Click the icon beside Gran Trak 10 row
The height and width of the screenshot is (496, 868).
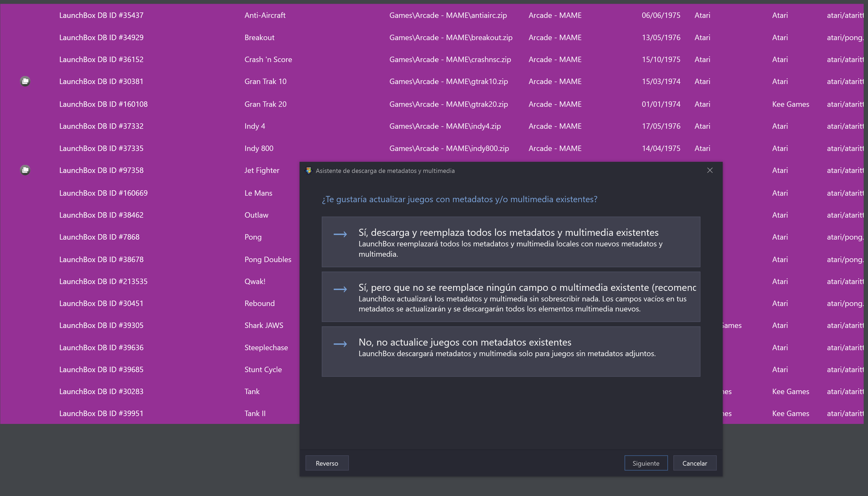pyautogui.click(x=25, y=81)
